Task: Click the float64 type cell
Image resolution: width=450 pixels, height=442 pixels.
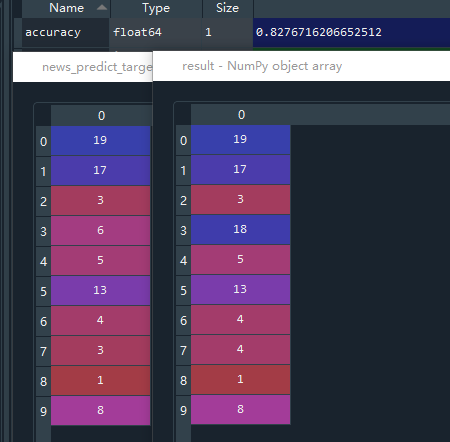Action: (155, 32)
